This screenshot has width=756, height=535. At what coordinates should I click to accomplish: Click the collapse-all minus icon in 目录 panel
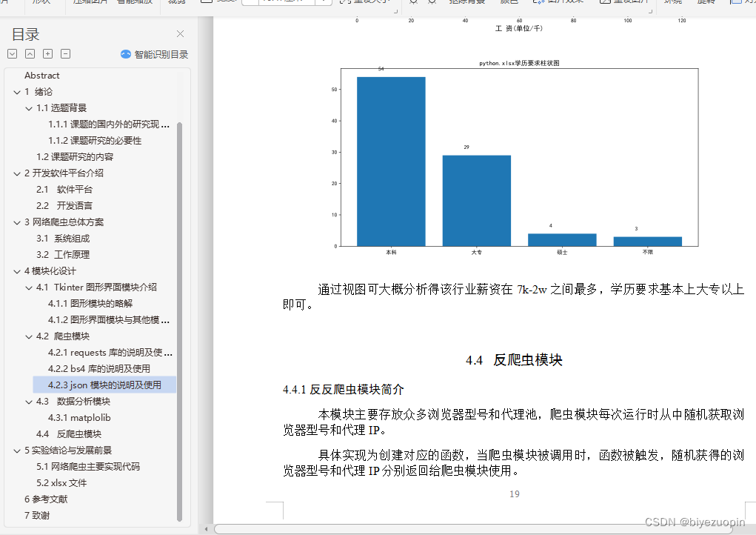pos(65,53)
